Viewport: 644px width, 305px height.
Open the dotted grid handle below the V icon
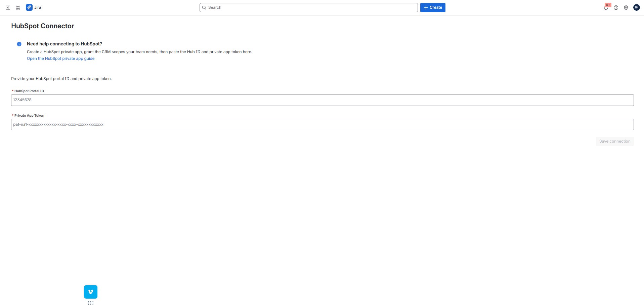[x=90, y=303]
